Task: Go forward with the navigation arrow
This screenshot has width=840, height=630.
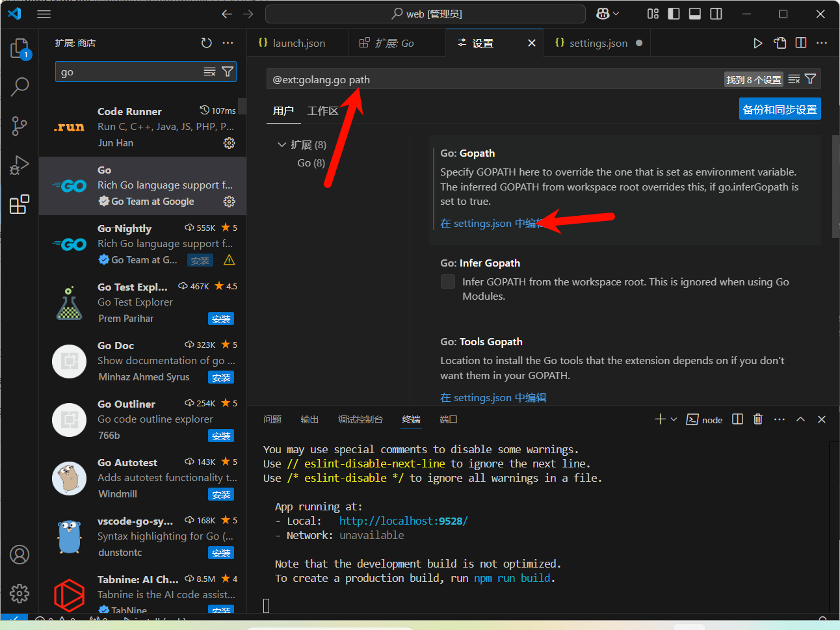Action: pos(248,14)
